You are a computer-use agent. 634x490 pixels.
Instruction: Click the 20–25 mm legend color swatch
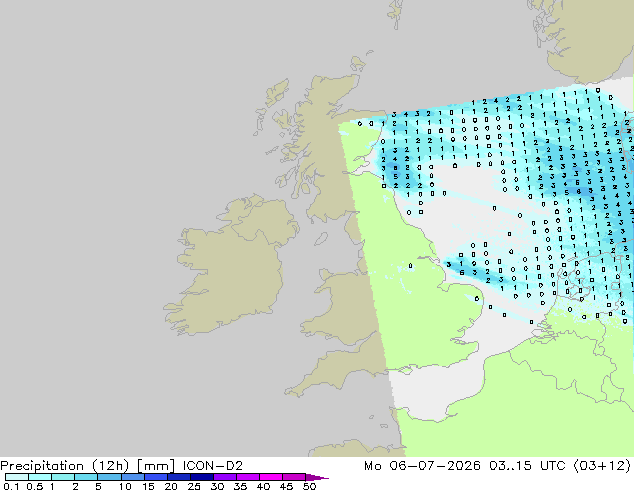179,477
